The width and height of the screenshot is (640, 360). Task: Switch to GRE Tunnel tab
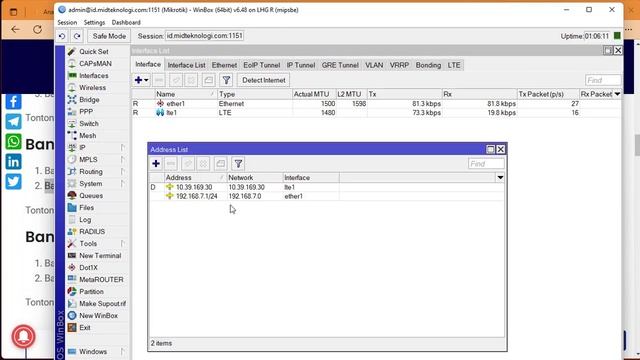pyautogui.click(x=340, y=65)
